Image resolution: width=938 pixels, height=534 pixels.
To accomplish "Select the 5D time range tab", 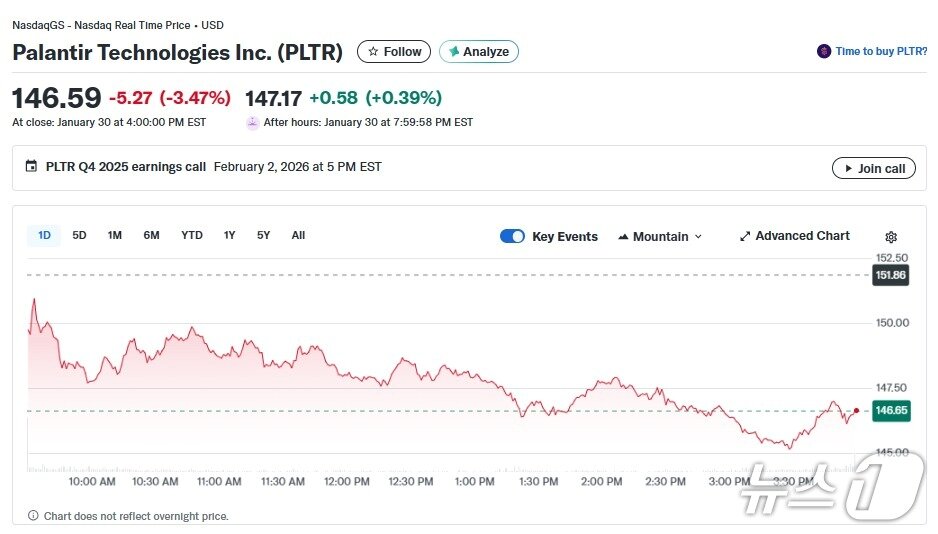I will tap(80, 236).
